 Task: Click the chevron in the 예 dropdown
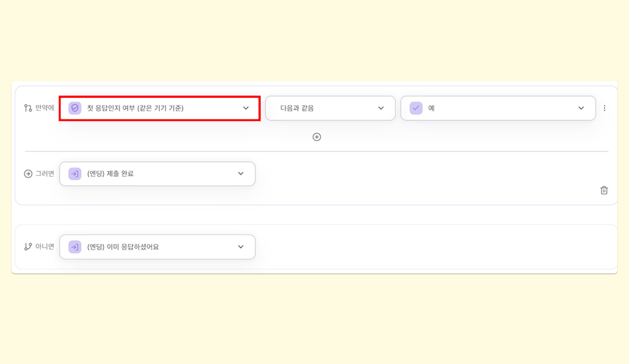click(x=581, y=108)
